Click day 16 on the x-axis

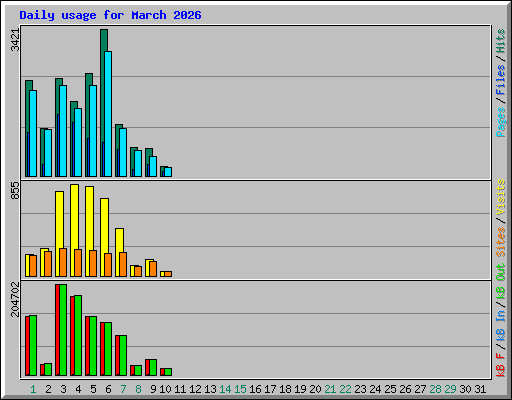click(255, 389)
